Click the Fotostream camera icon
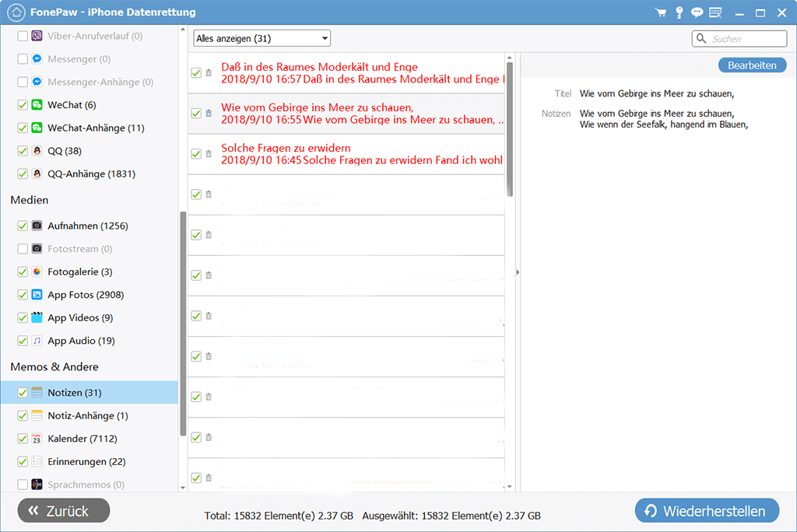 (37, 248)
